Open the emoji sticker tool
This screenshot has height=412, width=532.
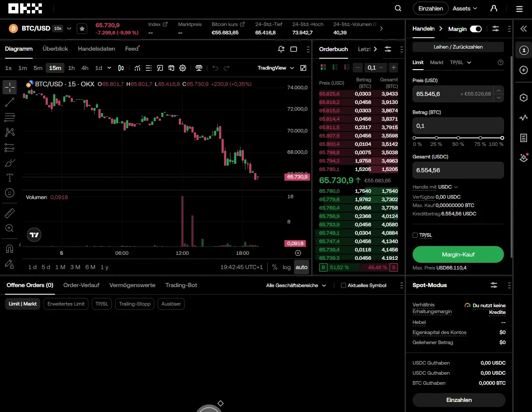(x=9, y=193)
